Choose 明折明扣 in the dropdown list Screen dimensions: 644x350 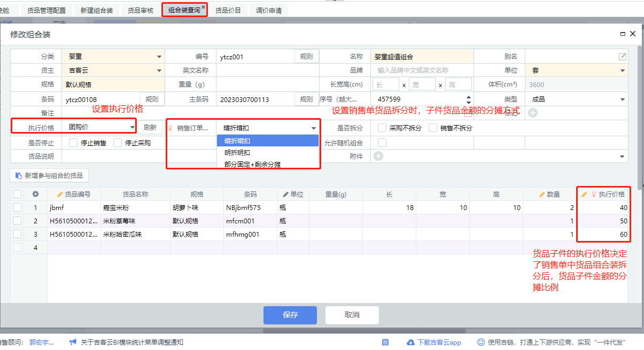[x=268, y=152]
